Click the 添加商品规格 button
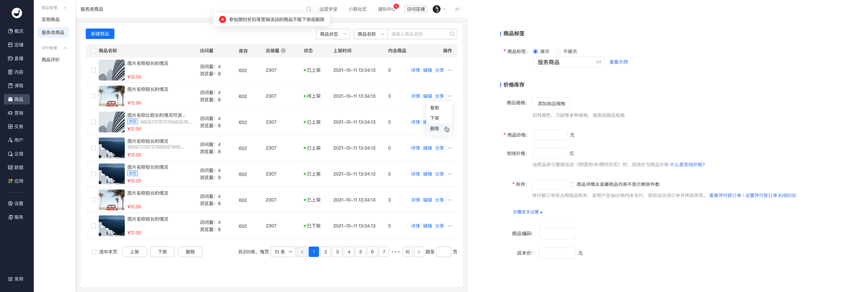The image size is (868, 292). click(x=551, y=103)
